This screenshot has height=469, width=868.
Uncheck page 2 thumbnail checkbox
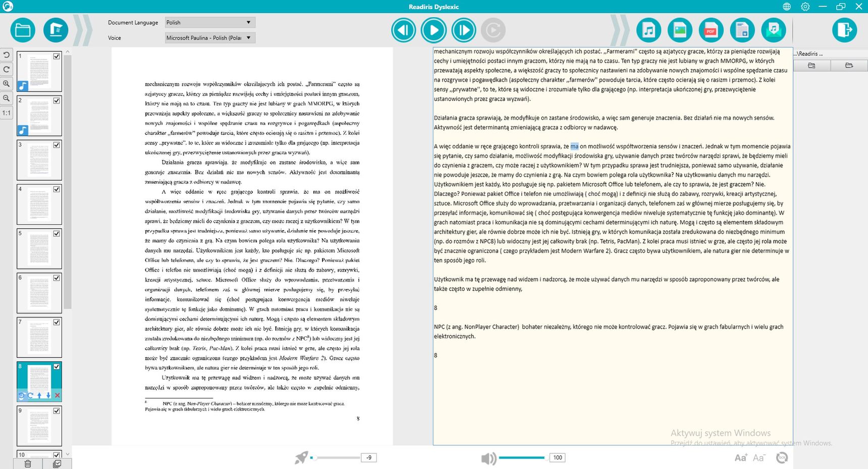click(57, 100)
